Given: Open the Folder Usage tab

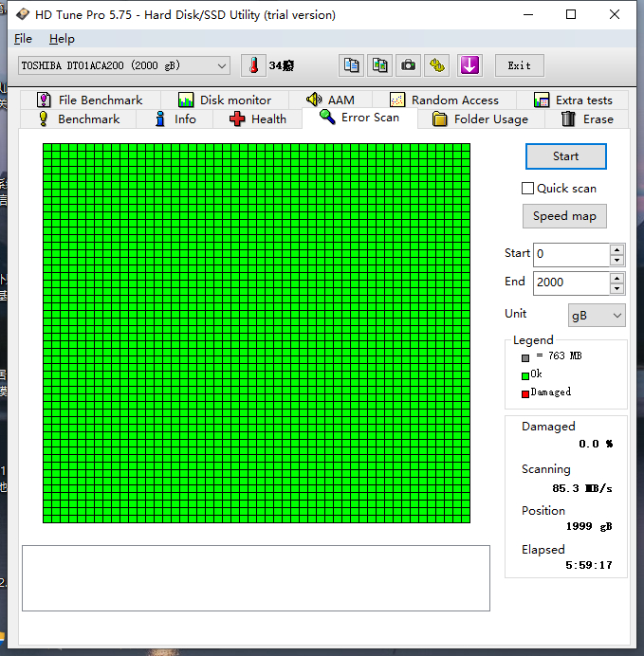Looking at the screenshot, I should (x=481, y=119).
